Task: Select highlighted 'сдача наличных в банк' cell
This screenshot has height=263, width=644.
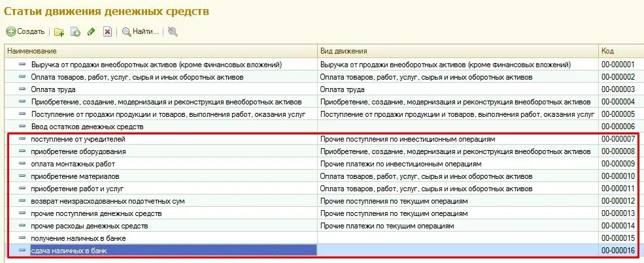Action: [x=173, y=251]
